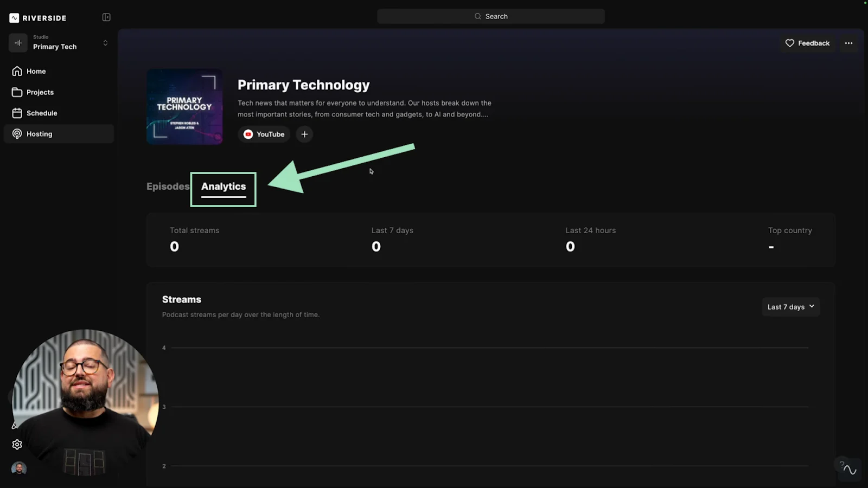Viewport: 868px width, 488px height.
Task: Click the Top country stat
Action: pyautogui.click(x=790, y=239)
